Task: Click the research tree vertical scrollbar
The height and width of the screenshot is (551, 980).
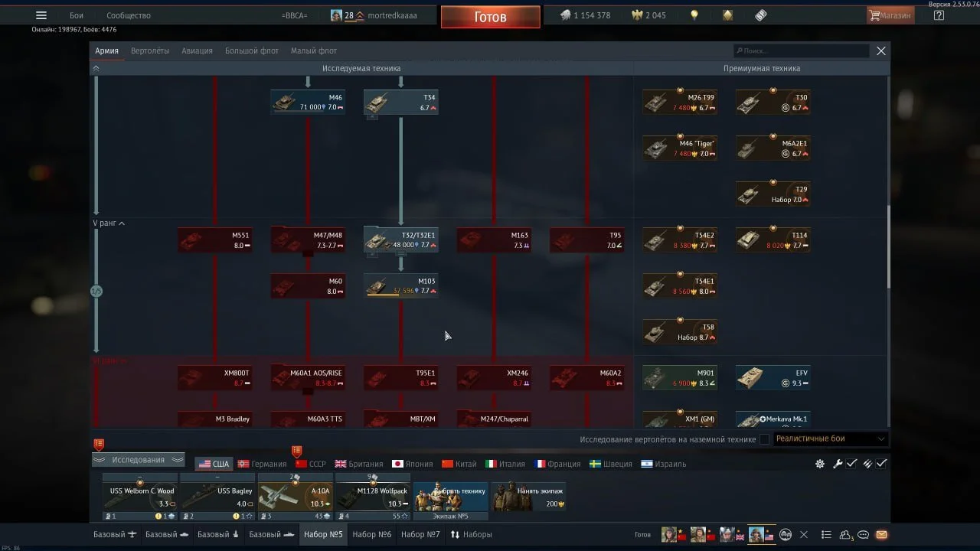Action: (888, 245)
